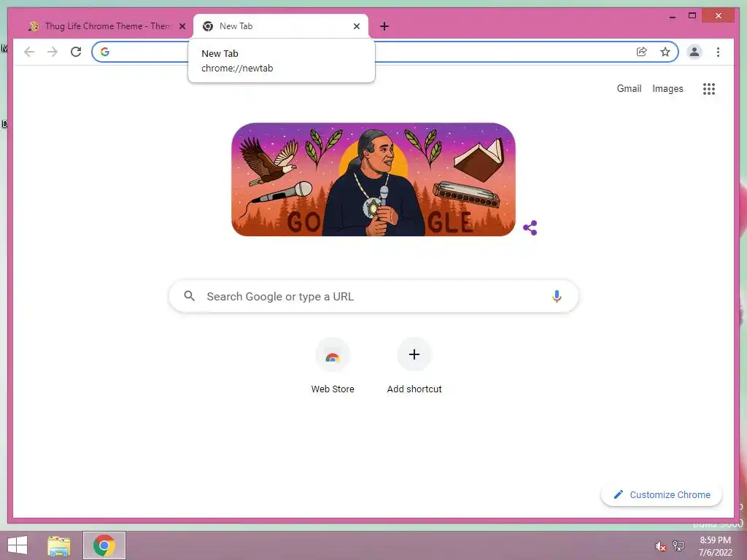Open Gmail link

pos(629,88)
